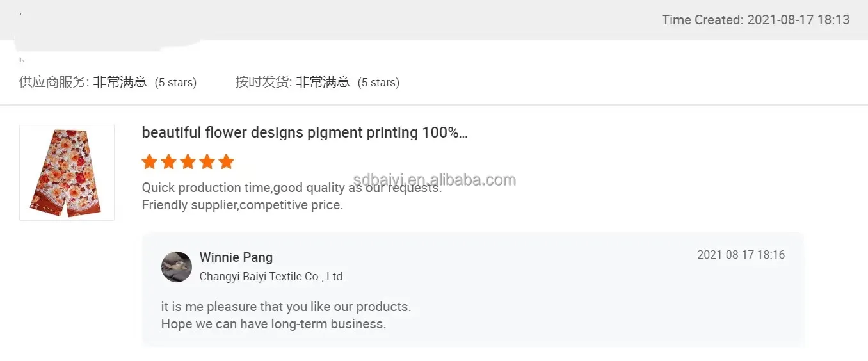Image resolution: width=868 pixels, height=361 pixels.
Task: Select the first orange rating star
Action: point(149,161)
